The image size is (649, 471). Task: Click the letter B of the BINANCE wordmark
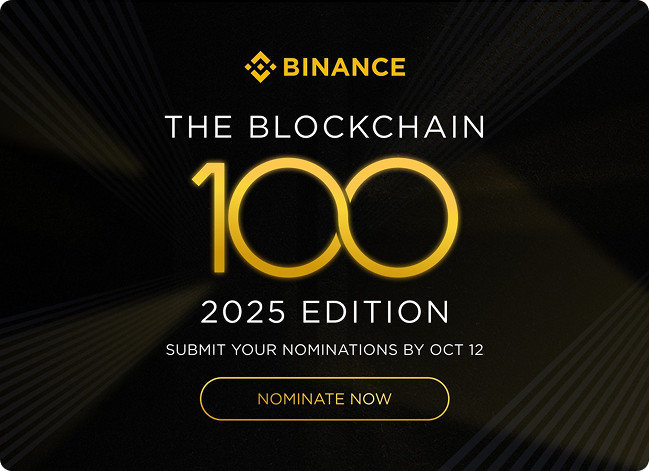click(291, 68)
